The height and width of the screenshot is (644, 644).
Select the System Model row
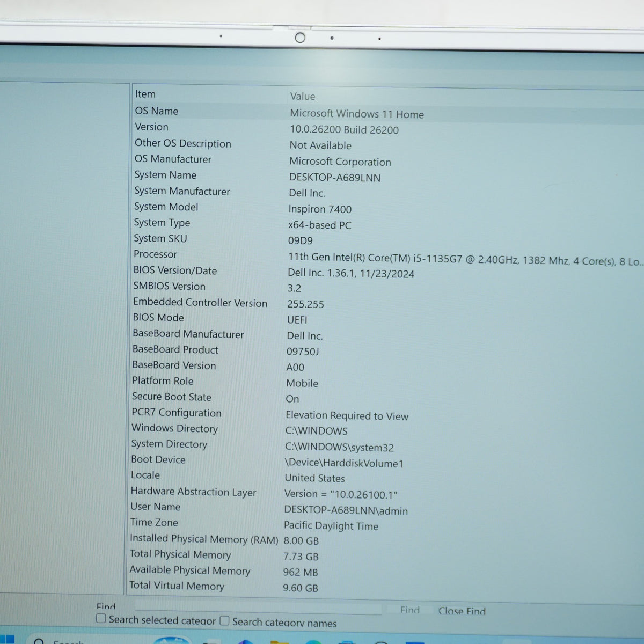pos(387,208)
